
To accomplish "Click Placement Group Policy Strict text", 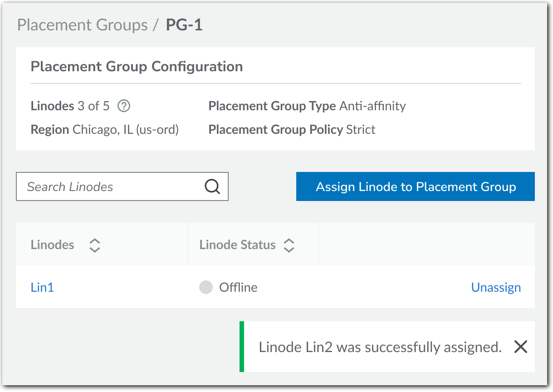I will (x=292, y=130).
